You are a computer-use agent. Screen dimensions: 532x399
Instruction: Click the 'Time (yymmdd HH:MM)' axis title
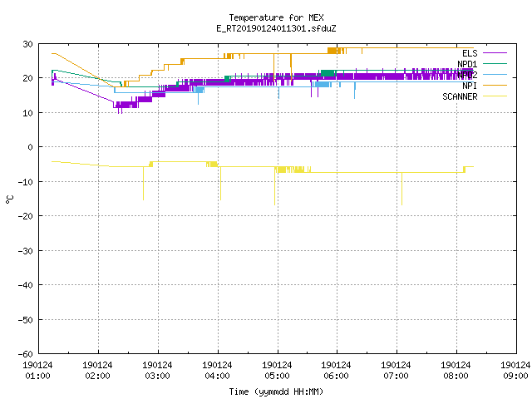276,392
